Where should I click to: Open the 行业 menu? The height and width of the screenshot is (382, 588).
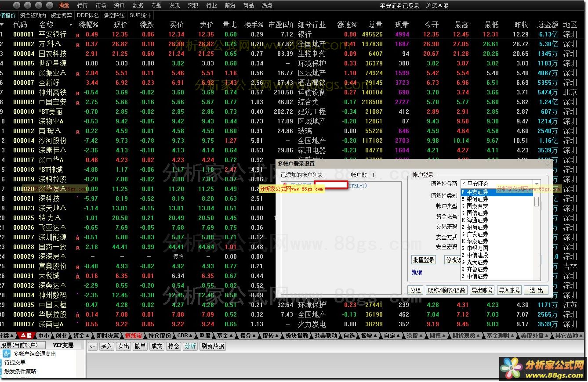(x=211, y=5)
